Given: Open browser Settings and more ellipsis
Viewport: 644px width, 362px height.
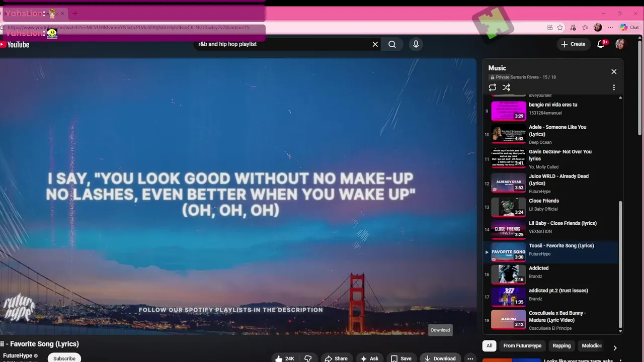Looking at the screenshot, I should [x=610, y=28].
